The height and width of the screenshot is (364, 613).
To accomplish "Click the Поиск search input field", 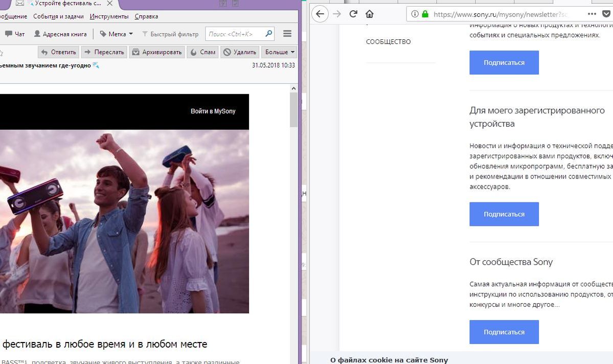I will coord(235,34).
